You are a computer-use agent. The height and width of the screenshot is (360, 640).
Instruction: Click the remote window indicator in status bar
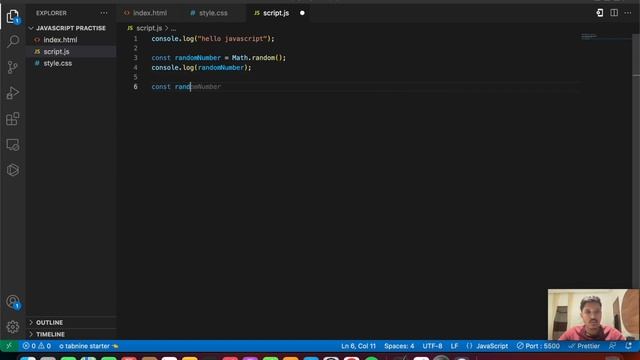tap(9, 346)
